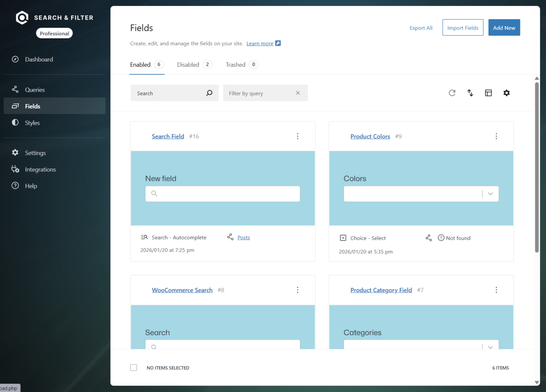546x392 pixels.
Task: Click the Search fields input box
Action: [x=175, y=93]
